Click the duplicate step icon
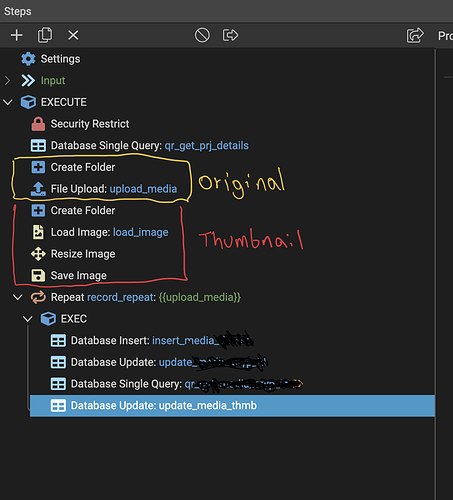 coord(45,35)
